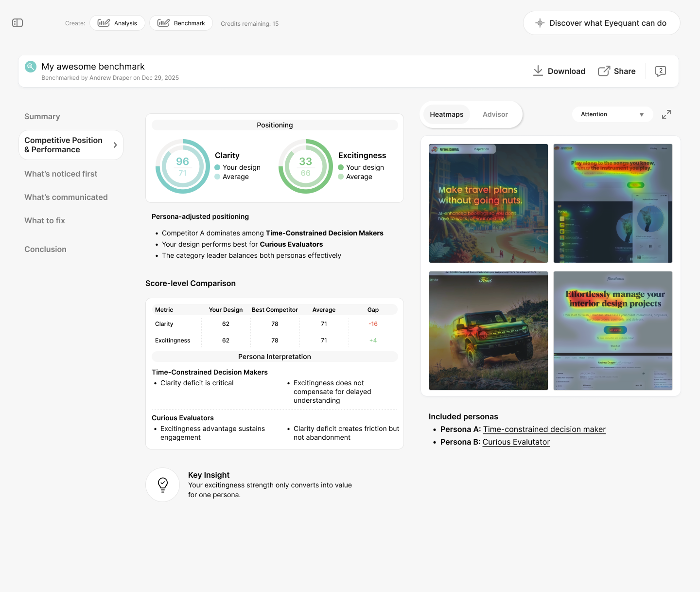Click the Best Competitor column header
The image size is (700, 592).
(x=275, y=310)
